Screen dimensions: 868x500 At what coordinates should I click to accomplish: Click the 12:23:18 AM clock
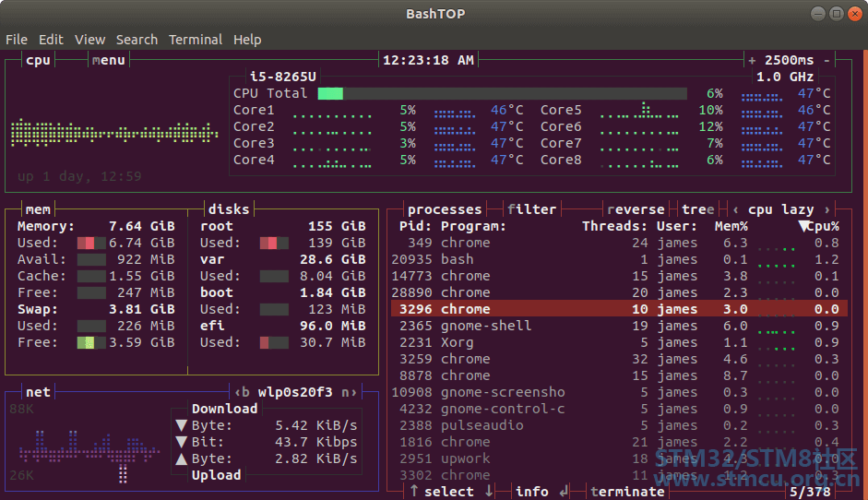click(x=428, y=60)
